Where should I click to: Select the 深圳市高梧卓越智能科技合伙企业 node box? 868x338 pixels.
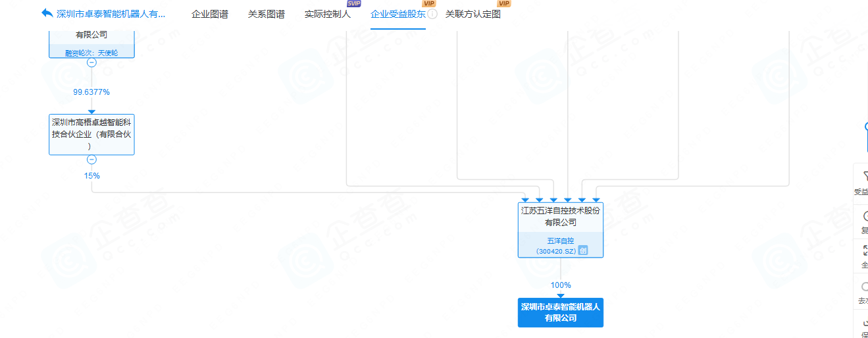pos(91,134)
